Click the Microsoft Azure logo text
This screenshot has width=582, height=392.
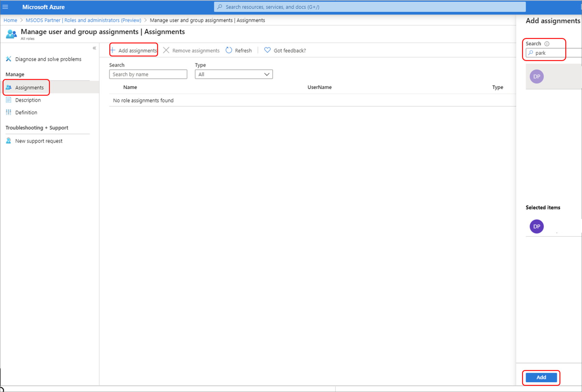click(44, 7)
